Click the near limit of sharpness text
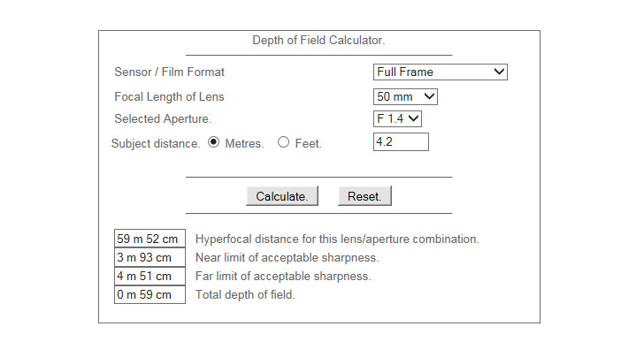 pos(287,257)
